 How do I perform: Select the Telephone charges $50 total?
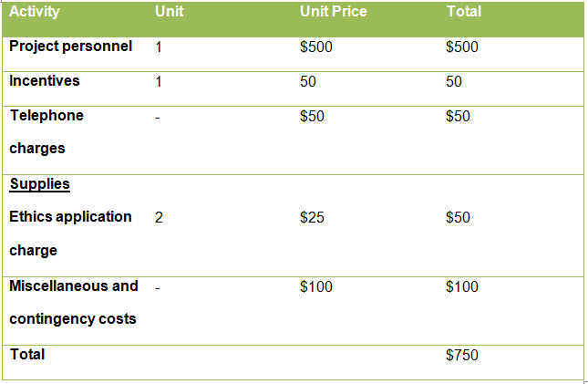pos(458,117)
